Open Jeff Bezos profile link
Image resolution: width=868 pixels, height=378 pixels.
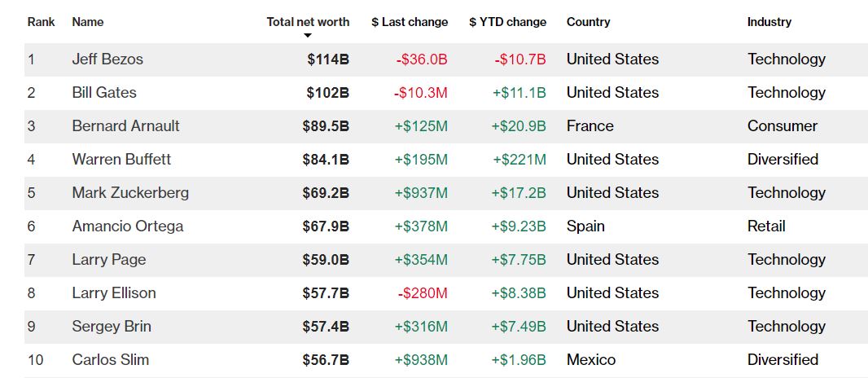click(x=107, y=59)
